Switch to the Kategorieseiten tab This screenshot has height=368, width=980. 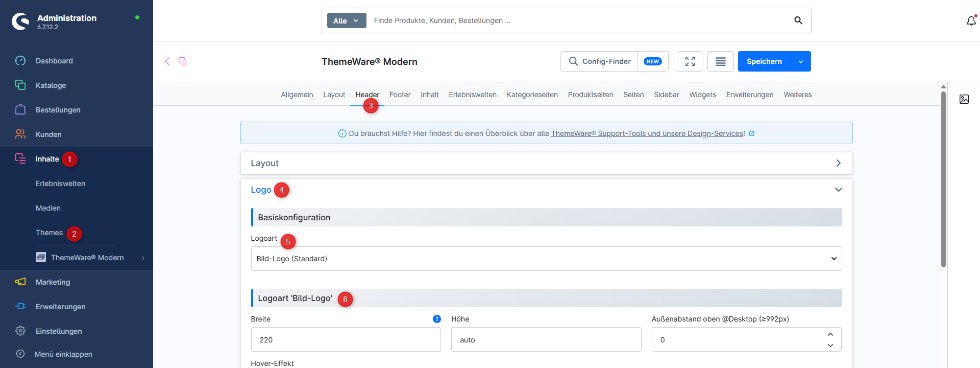[x=532, y=95]
